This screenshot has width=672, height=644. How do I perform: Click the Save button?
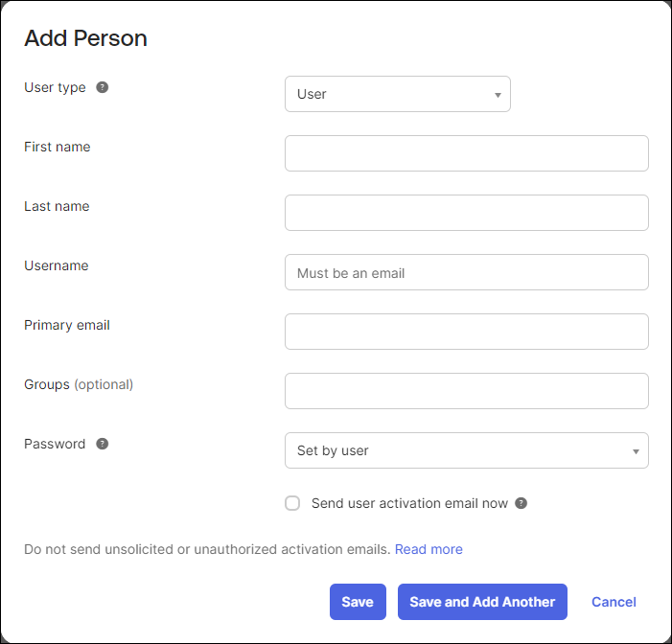click(x=358, y=602)
